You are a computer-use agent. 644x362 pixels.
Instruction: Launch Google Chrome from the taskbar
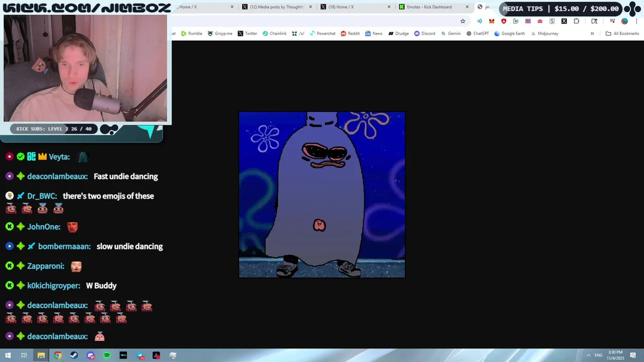point(58,355)
